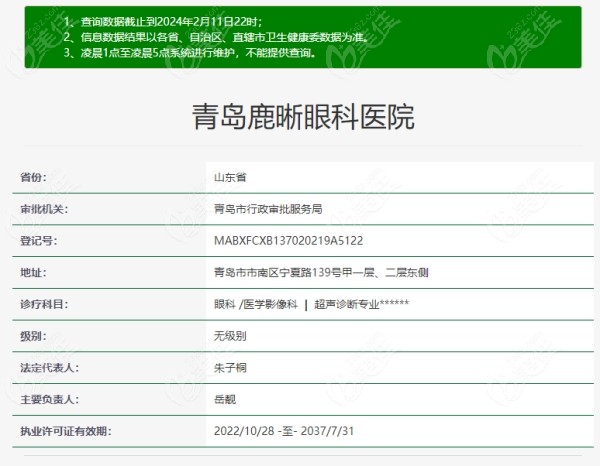Click the 主要负责人 label

49,399
